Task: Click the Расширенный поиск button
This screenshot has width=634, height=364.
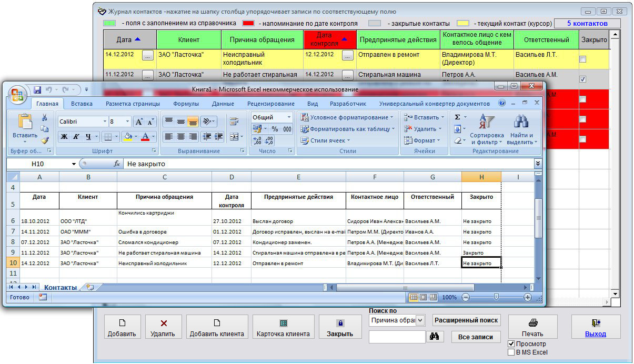Action: (466, 320)
